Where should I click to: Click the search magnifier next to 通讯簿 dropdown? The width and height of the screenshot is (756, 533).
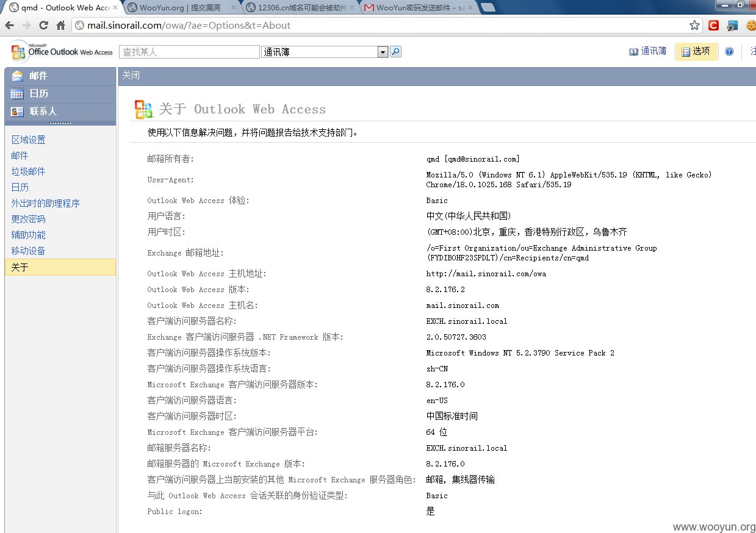point(395,52)
